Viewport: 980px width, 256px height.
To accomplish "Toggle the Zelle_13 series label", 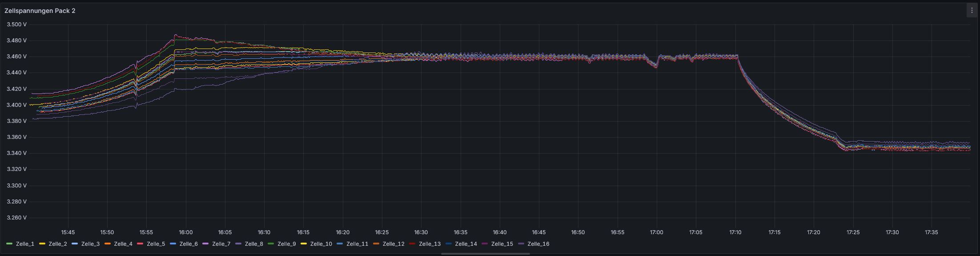I will 430,244.
